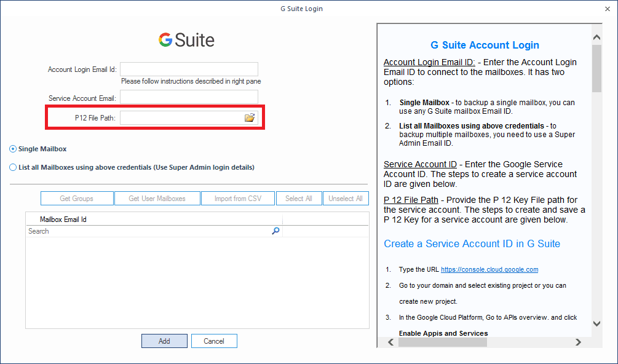Screen dimensions: 618x364
Task: Click the underlined Account Login Email ID text
Action: pos(429,62)
